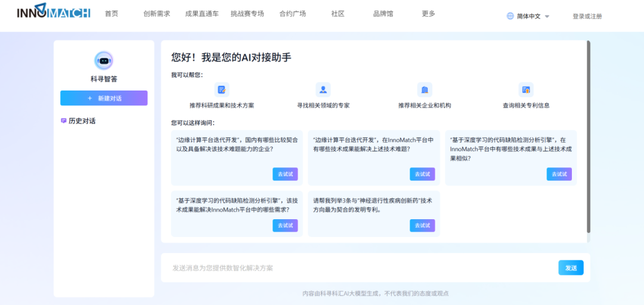Click the 查询相关专利信息 patent icon
The width and height of the screenshot is (644, 305).
[526, 90]
